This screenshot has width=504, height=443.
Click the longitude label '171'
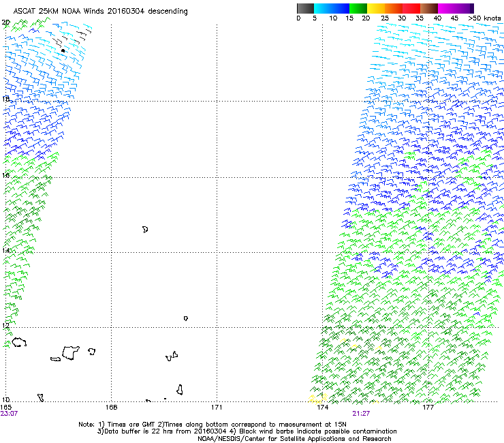(x=217, y=408)
